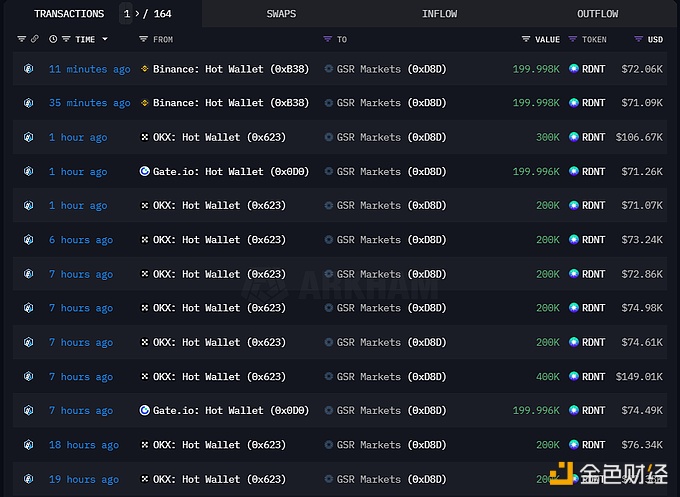Open the TOKEN column filter
The image size is (680, 497).
pyautogui.click(x=572, y=39)
